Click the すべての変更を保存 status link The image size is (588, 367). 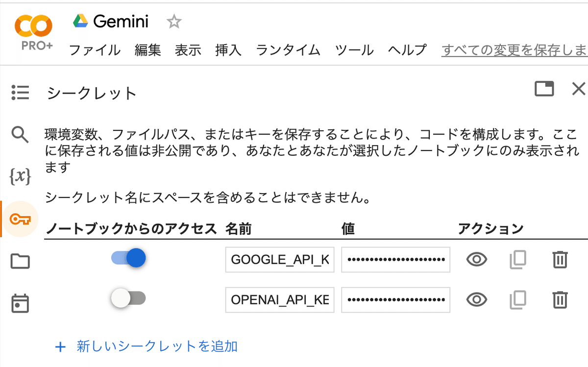click(514, 49)
